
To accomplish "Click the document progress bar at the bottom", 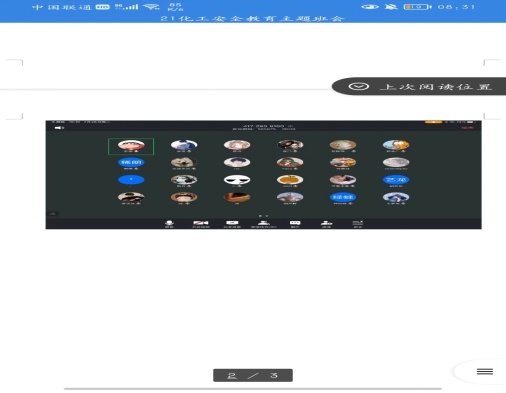I will point(253,389).
